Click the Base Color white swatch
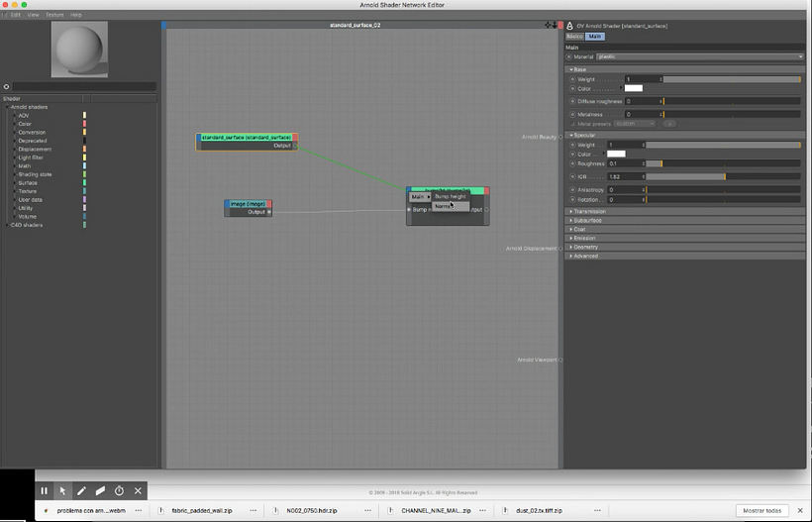812x522 pixels. [x=634, y=88]
